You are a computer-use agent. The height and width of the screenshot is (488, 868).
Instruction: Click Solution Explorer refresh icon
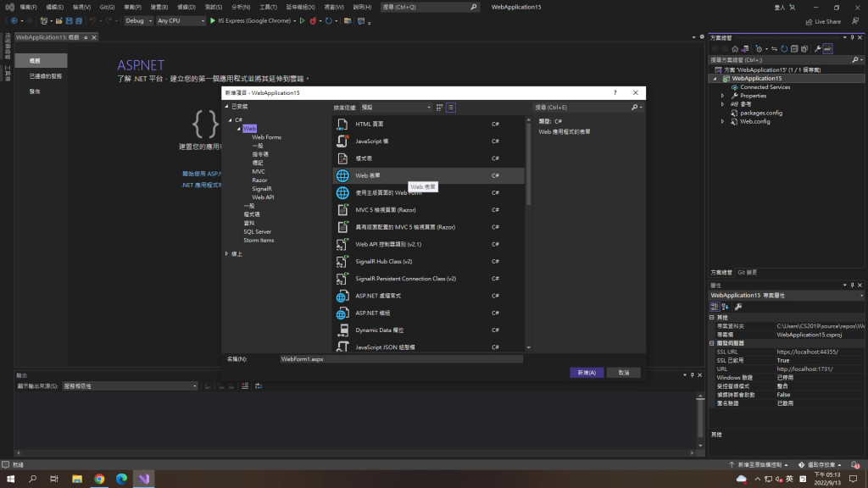click(x=784, y=48)
